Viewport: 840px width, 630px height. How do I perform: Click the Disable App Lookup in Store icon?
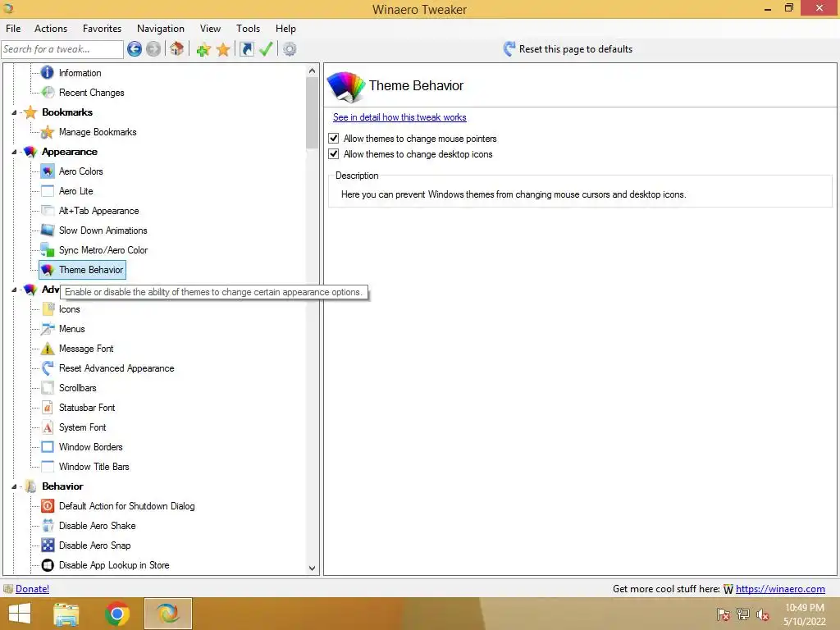click(x=48, y=565)
